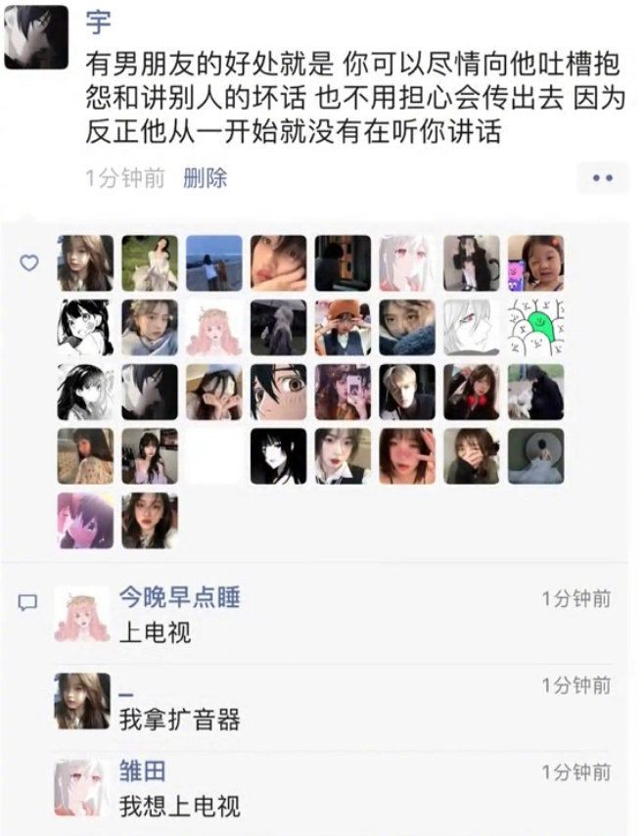This screenshot has height=836, width=644.
Task: Open commenter 雏田's name link
Action: coord(142,771)
